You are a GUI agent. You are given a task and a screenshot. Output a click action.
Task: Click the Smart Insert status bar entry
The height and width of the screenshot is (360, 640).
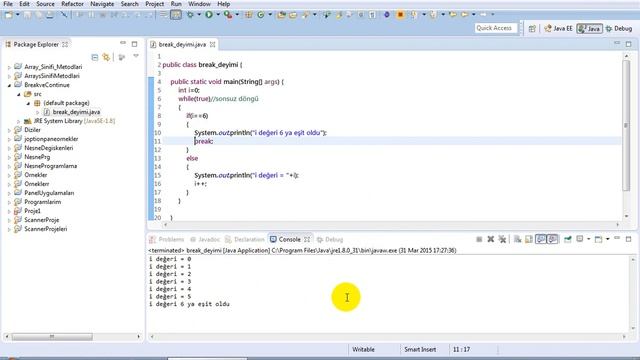[x=420, y=349]
